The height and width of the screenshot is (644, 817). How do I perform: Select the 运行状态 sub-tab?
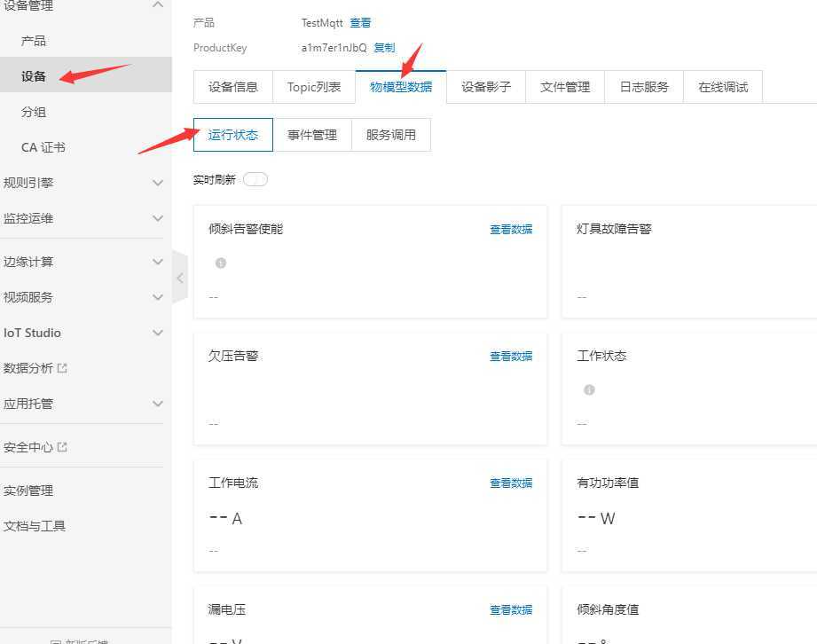[233, 135]
